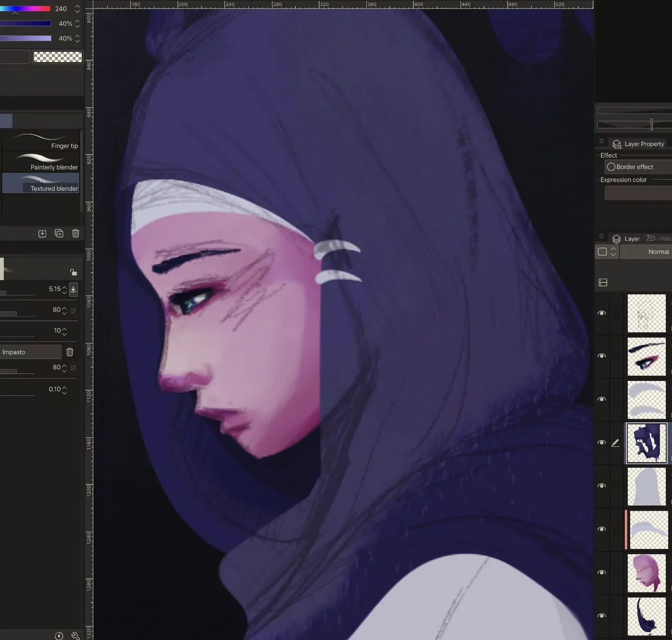Select the Layer tab
The height and width of the screenshot is (640, 672).
tap(632, 239)
